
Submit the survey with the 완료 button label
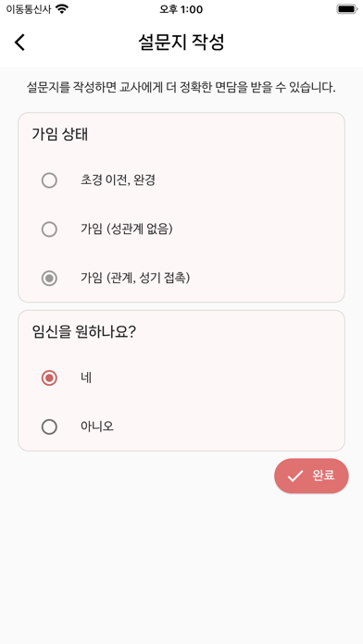[x=323, y=476]
